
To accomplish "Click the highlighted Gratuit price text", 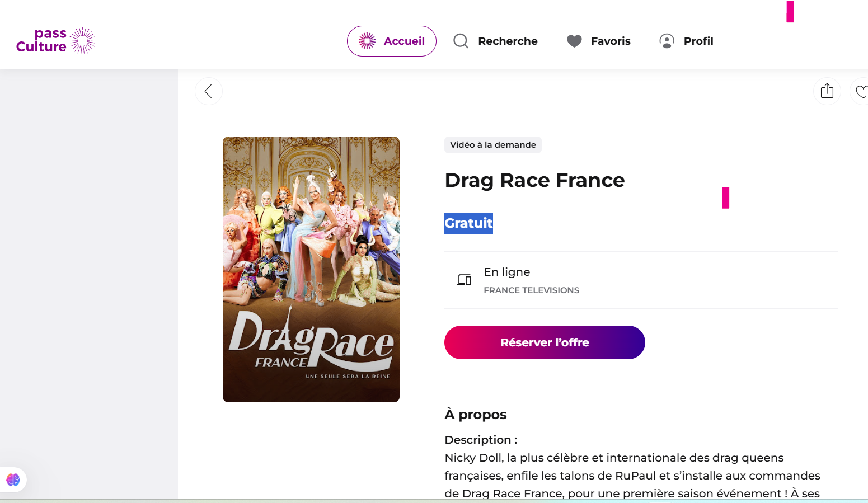I will 468,223.
